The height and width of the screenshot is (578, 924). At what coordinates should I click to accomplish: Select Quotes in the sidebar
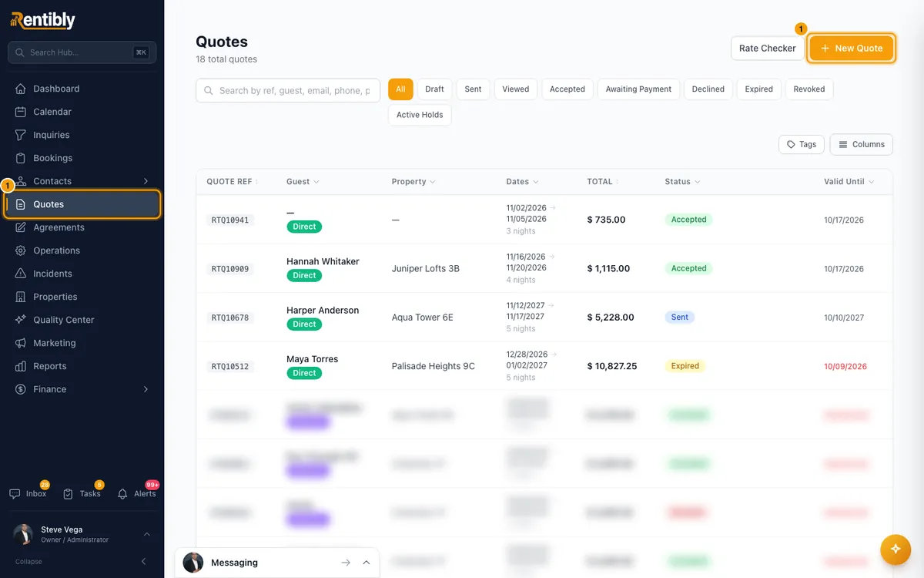[82, 204]
